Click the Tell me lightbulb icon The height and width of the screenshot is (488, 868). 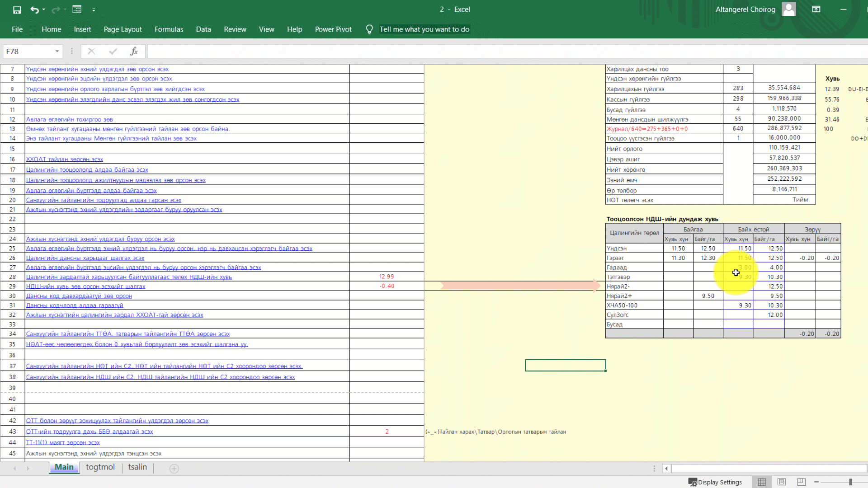point(369,29)
